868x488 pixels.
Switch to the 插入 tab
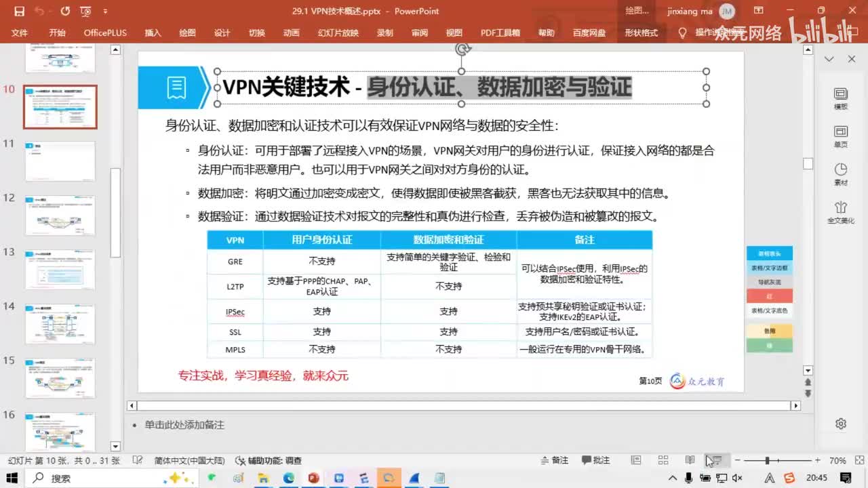[153, 33]
